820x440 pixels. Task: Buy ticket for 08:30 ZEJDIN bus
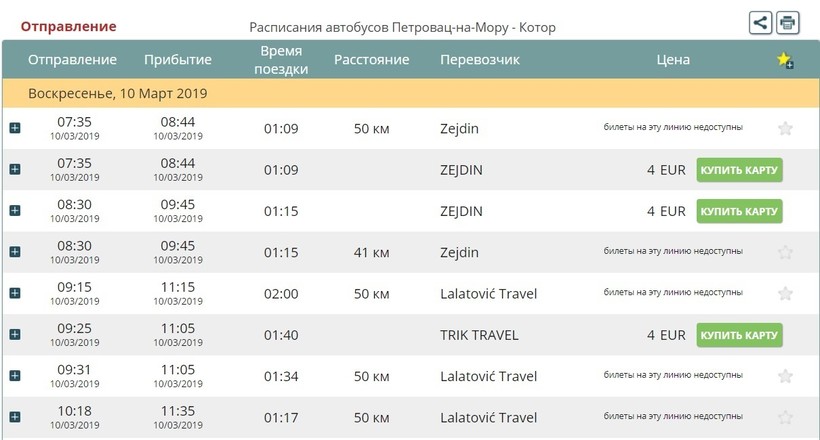(739, 211)
